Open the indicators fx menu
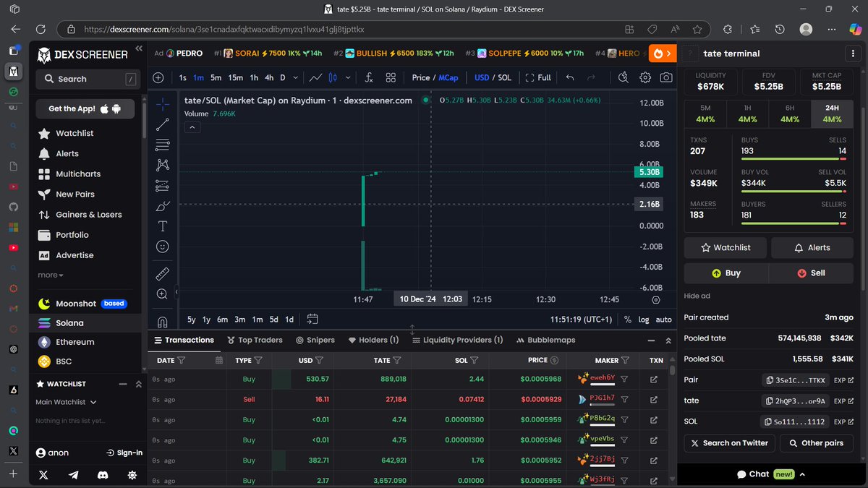Screen dimensions: 868x488 (369, 77)
